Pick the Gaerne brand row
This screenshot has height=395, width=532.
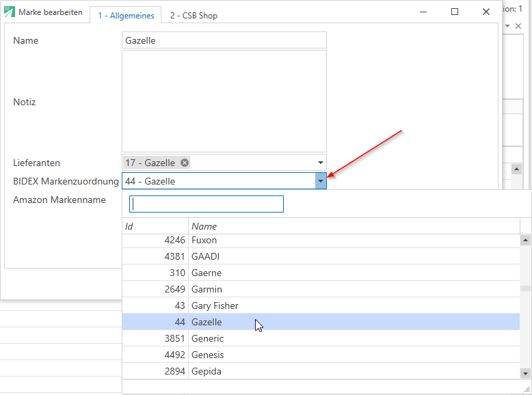coord(321,273)
